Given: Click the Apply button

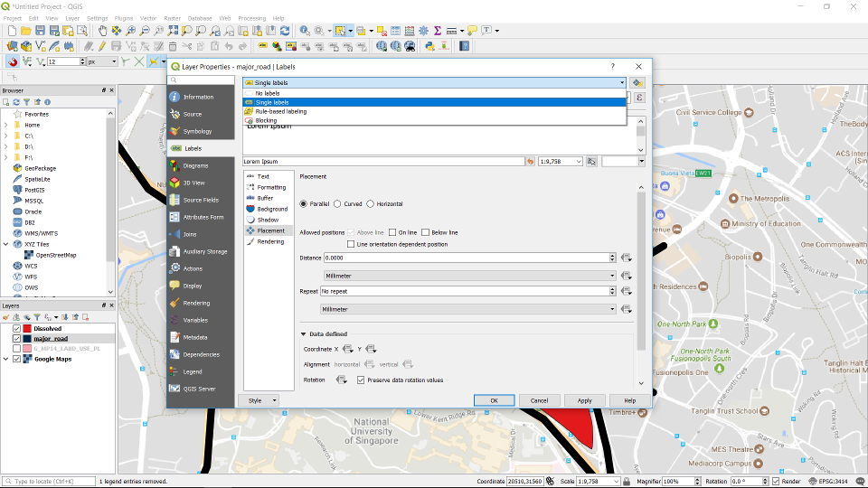Looking at the screenshot, I should tap(584, 400).
